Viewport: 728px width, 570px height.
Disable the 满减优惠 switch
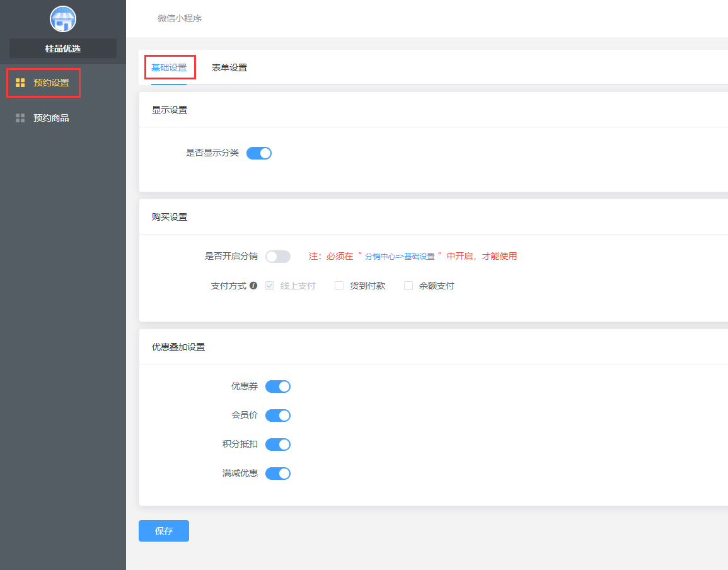click(278, 474)
